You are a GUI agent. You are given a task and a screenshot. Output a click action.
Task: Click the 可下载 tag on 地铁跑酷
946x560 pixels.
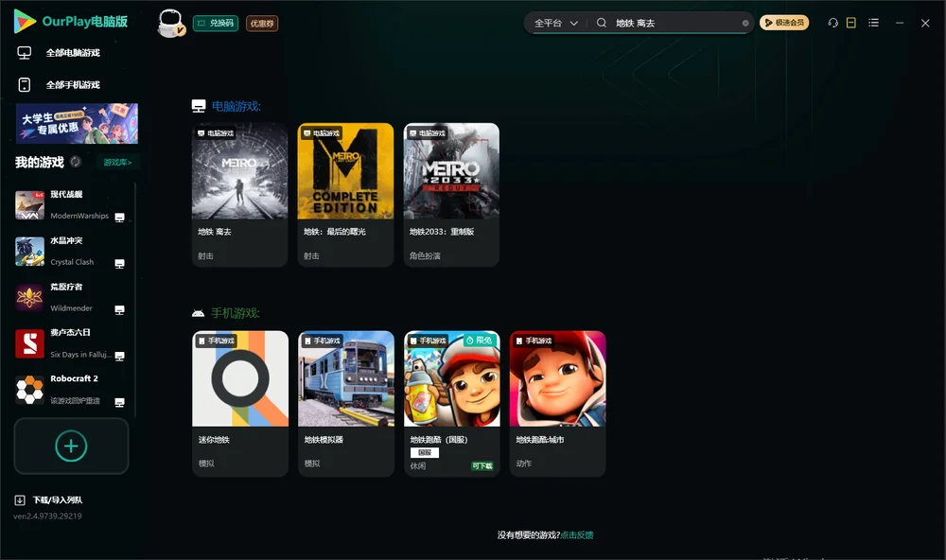coord(482,465)
